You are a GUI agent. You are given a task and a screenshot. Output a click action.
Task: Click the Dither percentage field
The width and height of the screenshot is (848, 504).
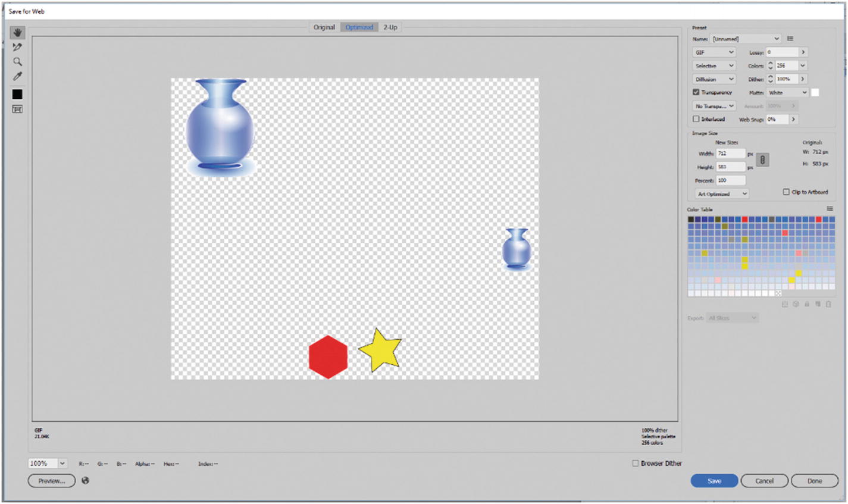click(787, 79)
